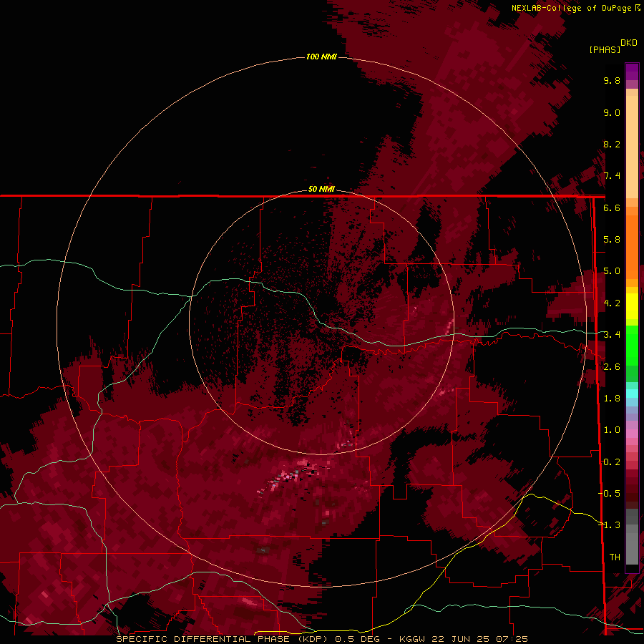
Task: Click the 1.0 value on the color scale
Action: [612, 430]
